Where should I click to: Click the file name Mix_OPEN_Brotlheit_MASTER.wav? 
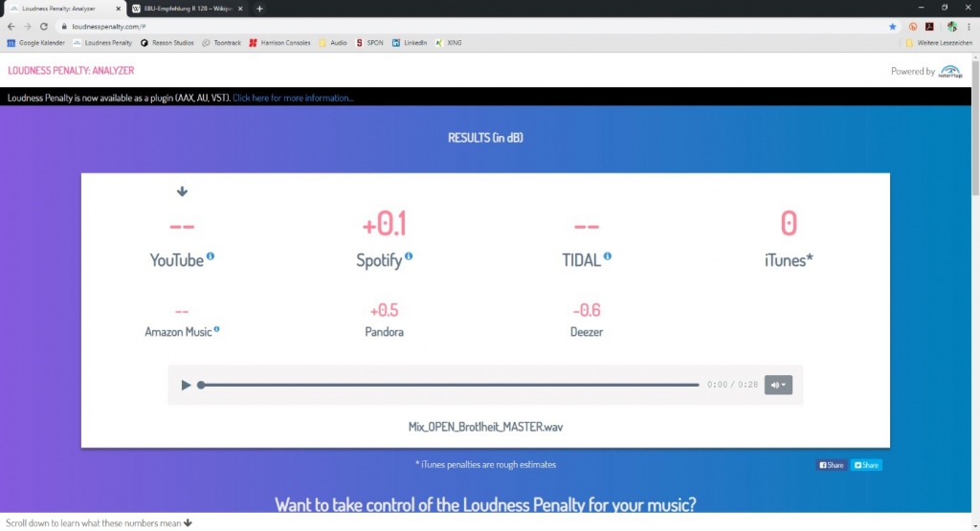click(485, 427)
